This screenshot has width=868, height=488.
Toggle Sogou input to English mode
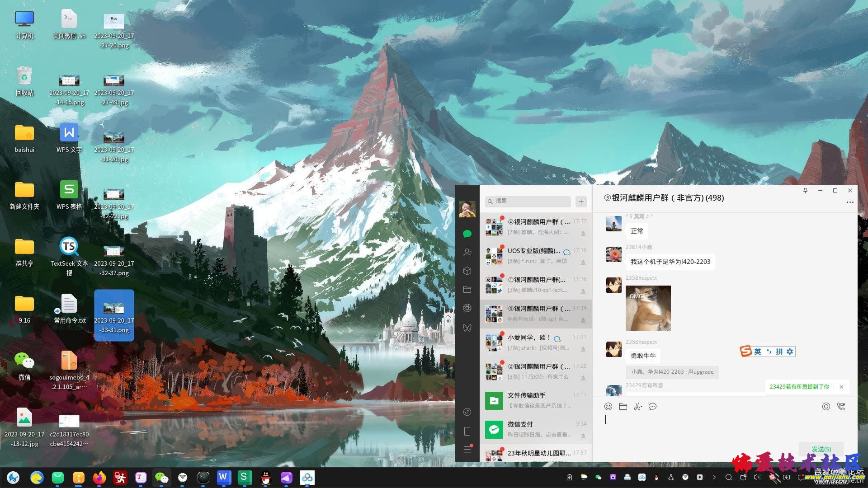tap(758, 352)
